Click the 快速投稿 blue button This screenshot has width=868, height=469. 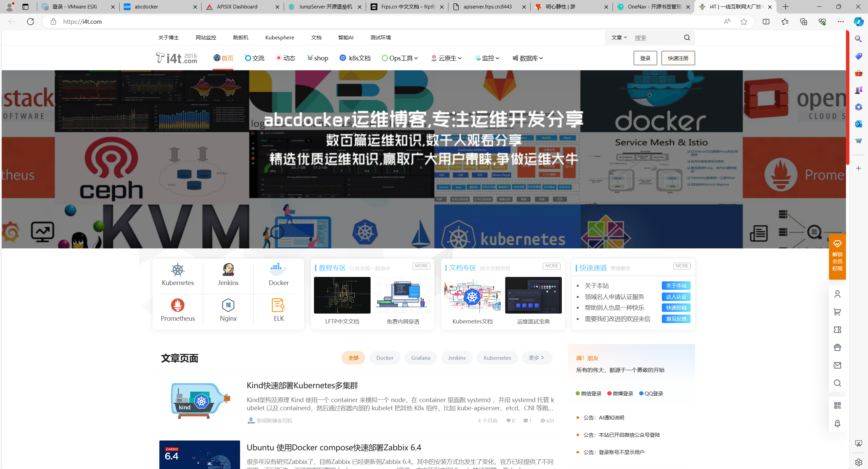tap(676, 308)
